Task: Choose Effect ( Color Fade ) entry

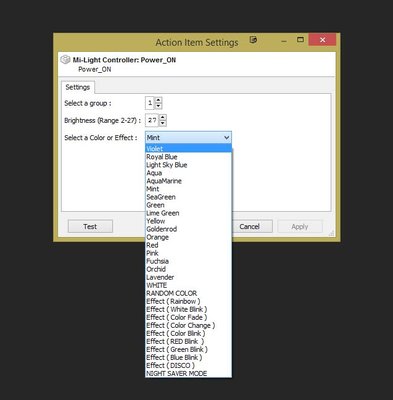Action: [188, 317]
